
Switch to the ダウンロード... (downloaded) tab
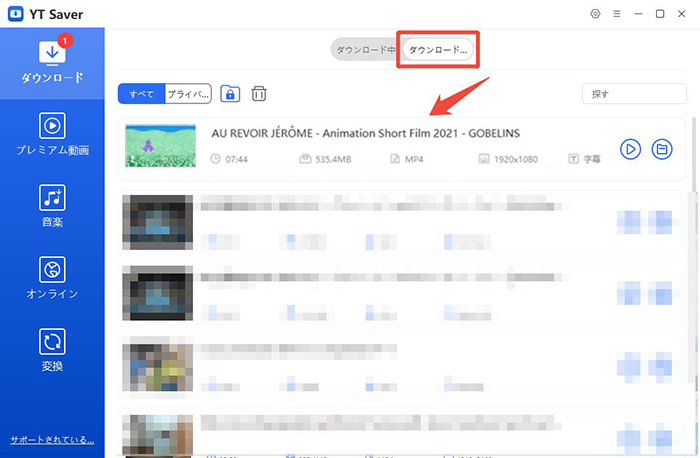click(x=438, y=49)
